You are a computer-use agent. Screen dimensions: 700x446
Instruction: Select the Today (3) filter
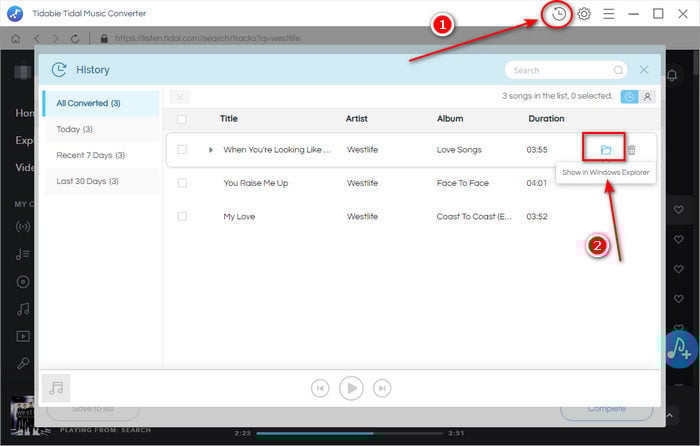point(102,129)
